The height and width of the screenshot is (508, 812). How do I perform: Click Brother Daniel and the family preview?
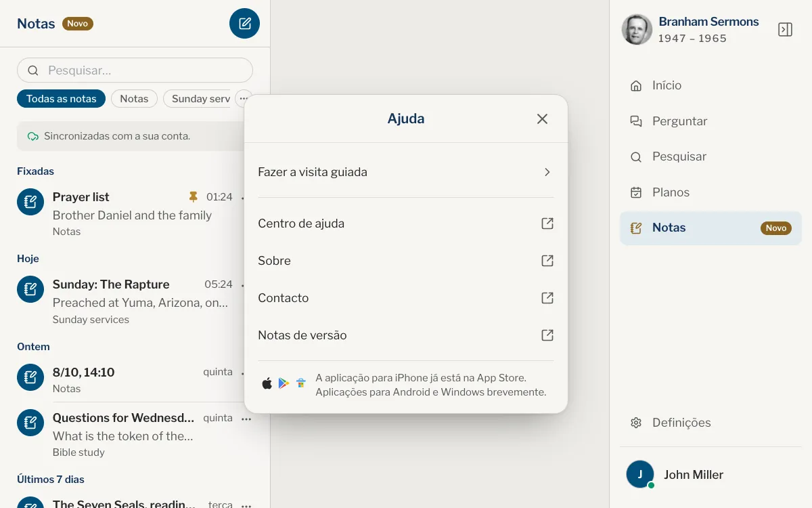(x=132, y=215)
